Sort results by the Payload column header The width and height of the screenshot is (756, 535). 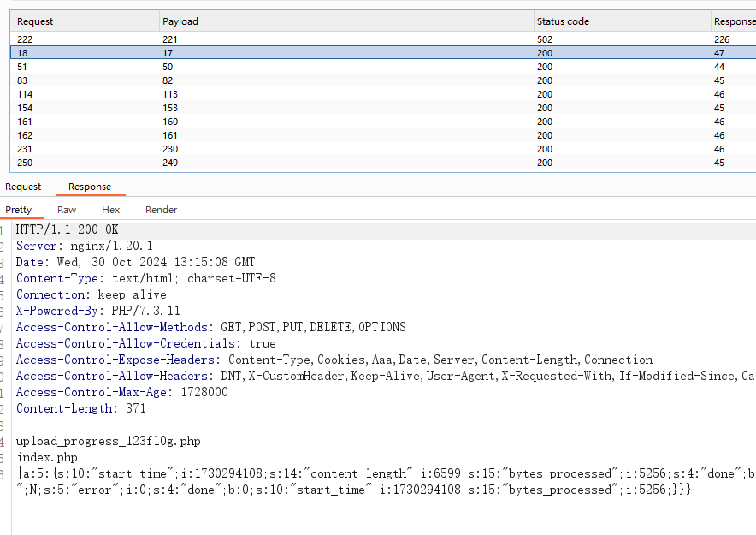(180, 21)
